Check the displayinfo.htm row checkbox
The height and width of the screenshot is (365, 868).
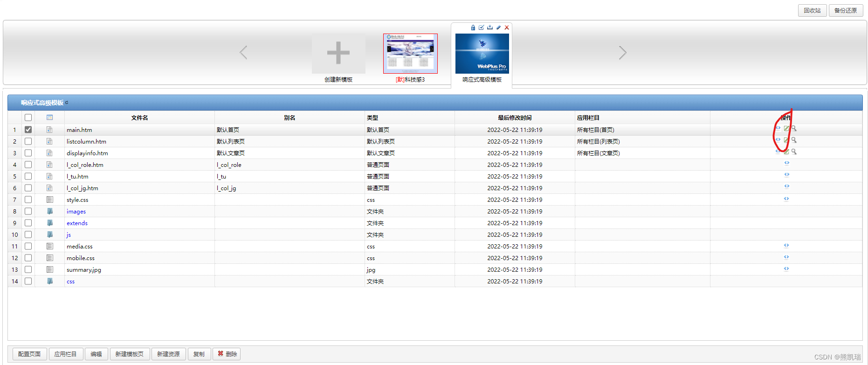point(28,153)
